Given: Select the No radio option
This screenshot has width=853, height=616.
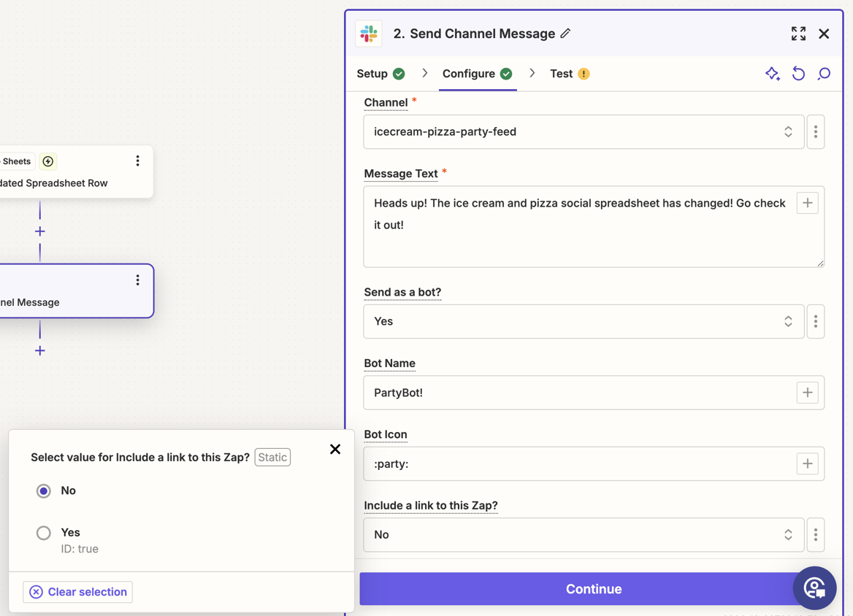Looking at the screenshot, I should coord(44,491).
